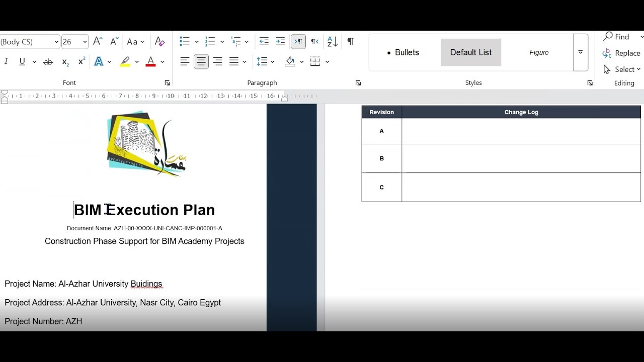Viewport: 644px width, 362px height.
Task: Click the Change Log cell for revision A
Action: tap(521, 131)
